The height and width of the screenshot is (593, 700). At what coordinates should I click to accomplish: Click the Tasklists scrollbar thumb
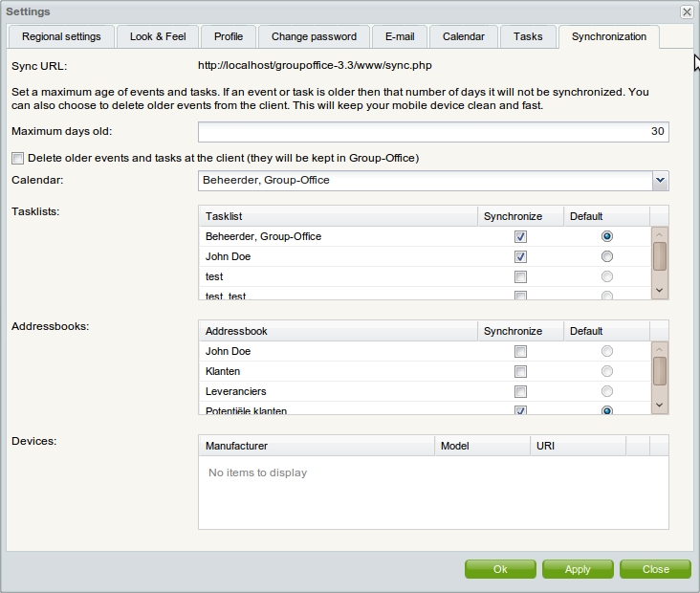(660, 256)
